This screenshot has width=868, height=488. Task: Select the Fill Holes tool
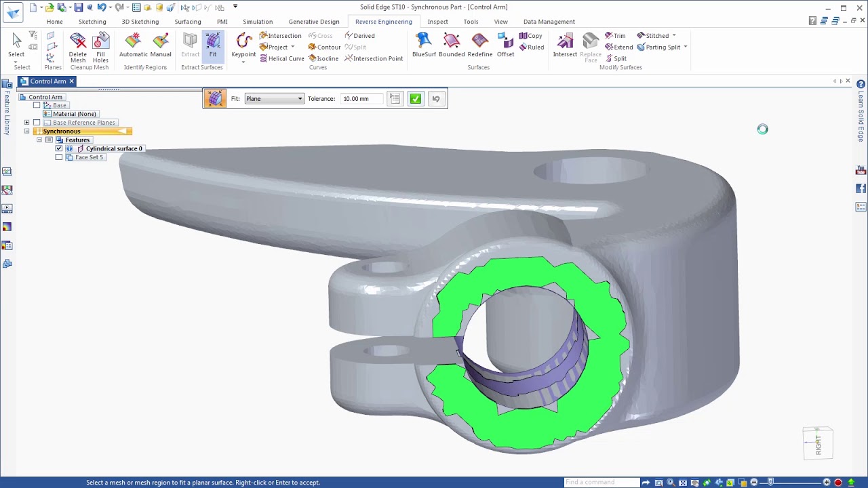[x=100, y=47]
